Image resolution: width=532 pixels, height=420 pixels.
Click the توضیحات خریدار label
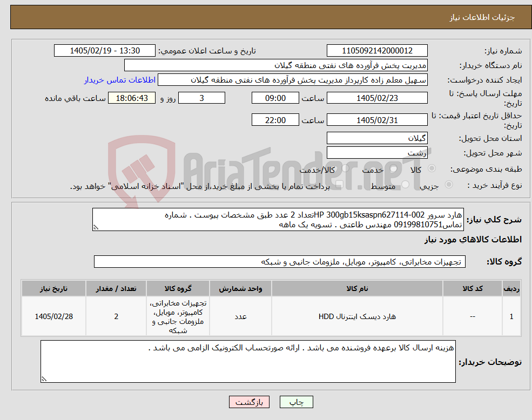pos(490,362)
